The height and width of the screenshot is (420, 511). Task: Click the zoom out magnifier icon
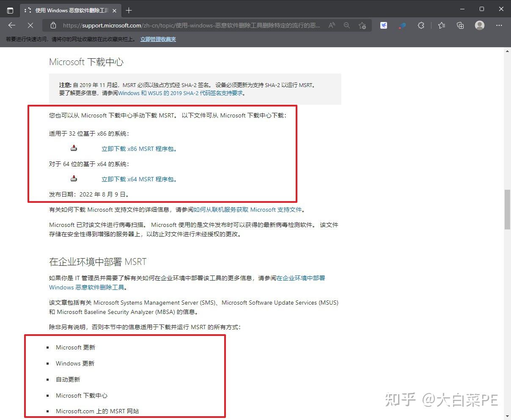click(x=347, y=25)
